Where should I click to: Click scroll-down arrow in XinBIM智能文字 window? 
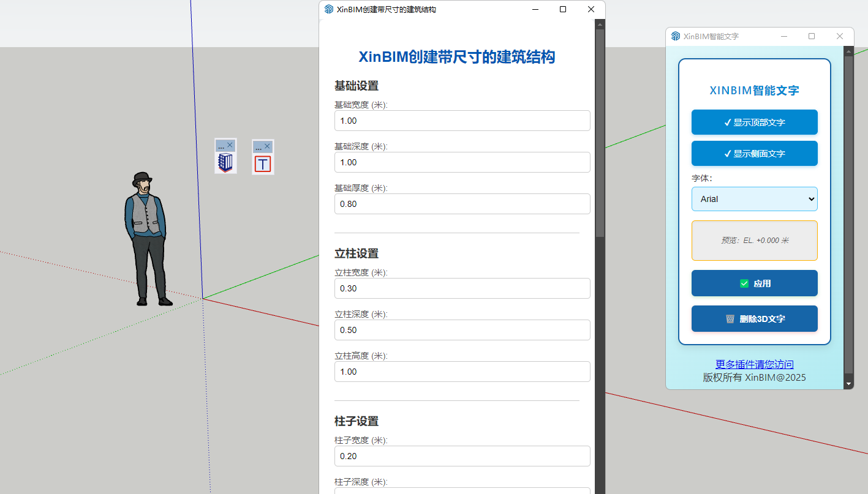pyautogui.click(x=848, y=384)
